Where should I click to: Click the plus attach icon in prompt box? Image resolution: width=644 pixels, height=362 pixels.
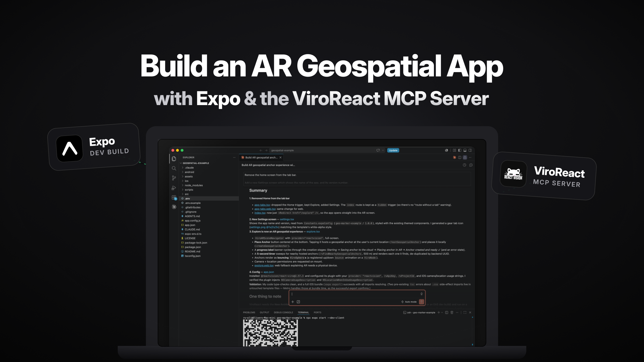click(x=293, y=302)
